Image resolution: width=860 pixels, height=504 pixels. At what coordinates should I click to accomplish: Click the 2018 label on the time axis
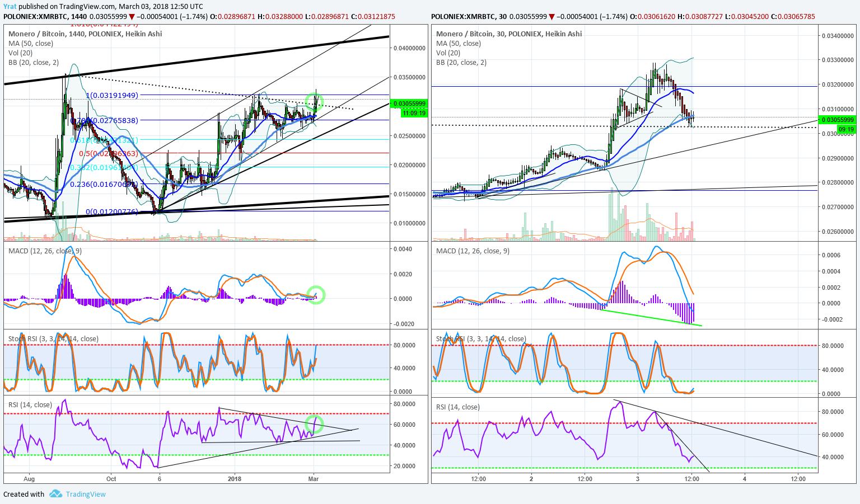pyautogui.click(x=234, y=478)
